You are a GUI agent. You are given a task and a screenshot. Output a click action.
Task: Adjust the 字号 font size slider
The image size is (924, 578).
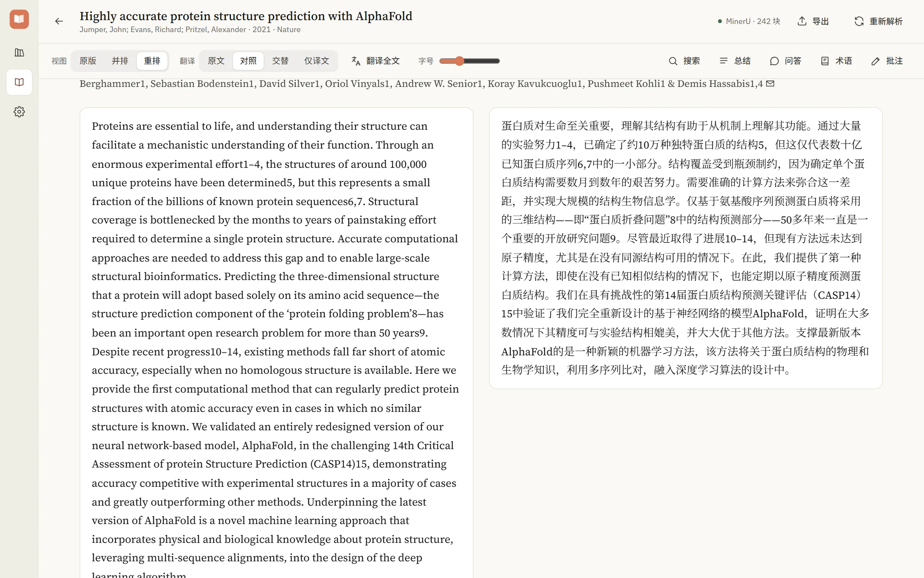[470, 61]
